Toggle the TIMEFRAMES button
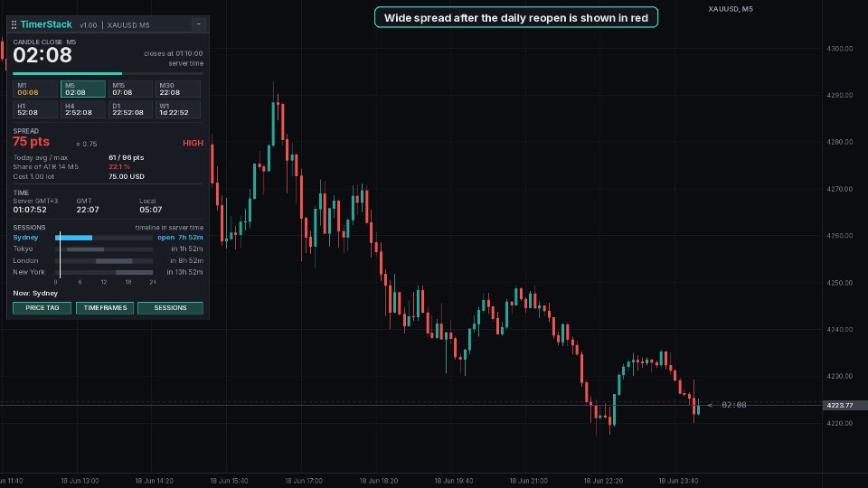The width and height of the screenshot is (868, 488). click(105, 307)
